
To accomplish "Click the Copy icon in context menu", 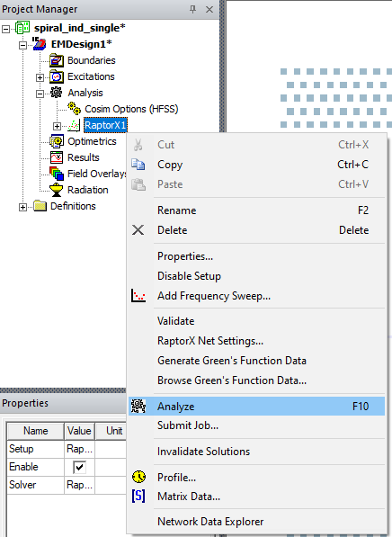I will click(138, 165).
